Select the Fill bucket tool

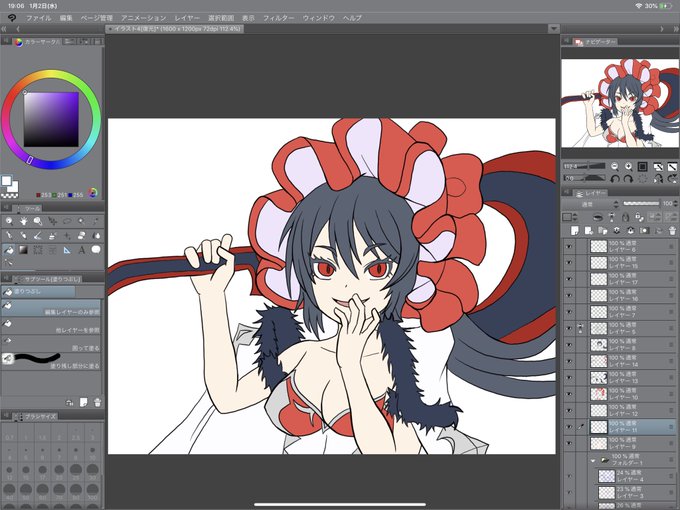[x=9, y=250]
